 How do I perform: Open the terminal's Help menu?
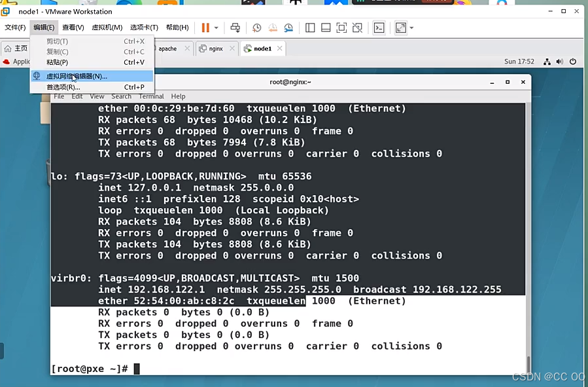point(178,96)
